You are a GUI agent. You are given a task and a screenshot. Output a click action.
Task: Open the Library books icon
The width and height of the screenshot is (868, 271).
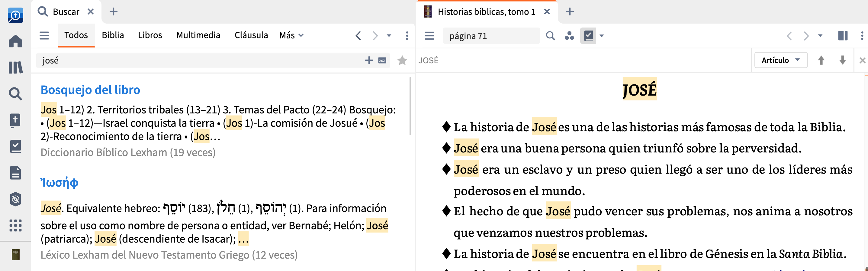click(x=15, y=67)
